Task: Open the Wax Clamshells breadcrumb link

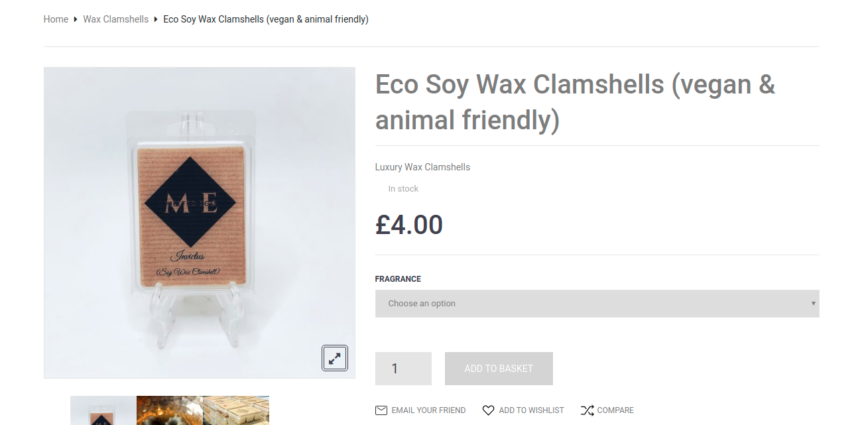Action: pyautogui.click(x=115, y=19)
